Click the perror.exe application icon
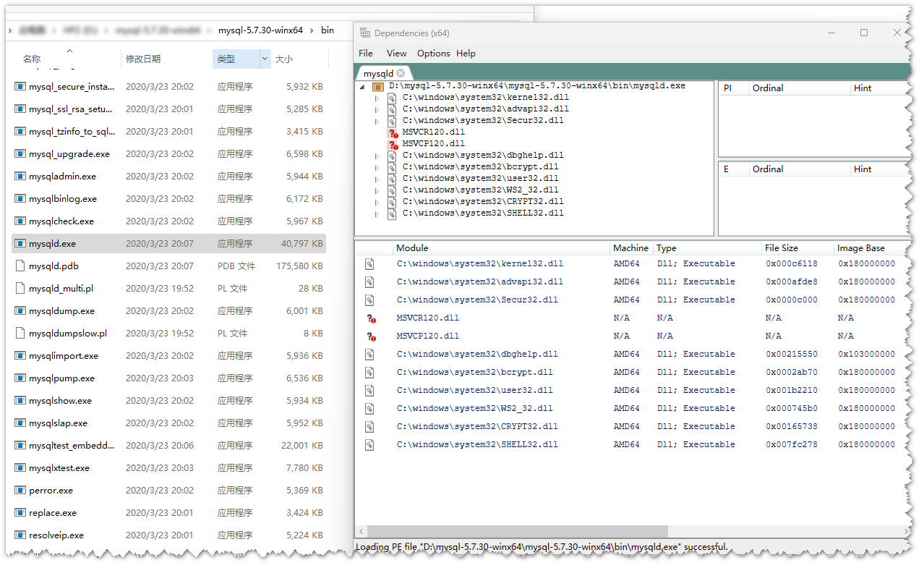Viewport: 924px width, 568px height. (20, 491)
